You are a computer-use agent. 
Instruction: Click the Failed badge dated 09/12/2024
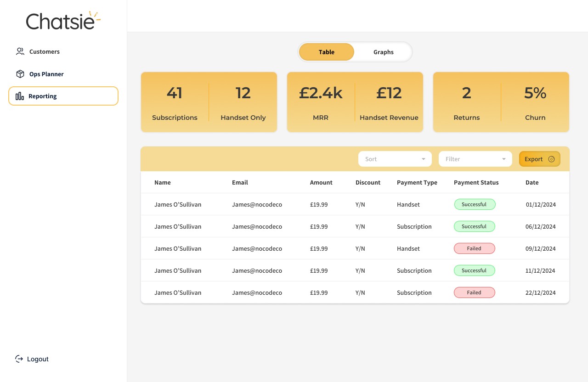pos(475,248)
